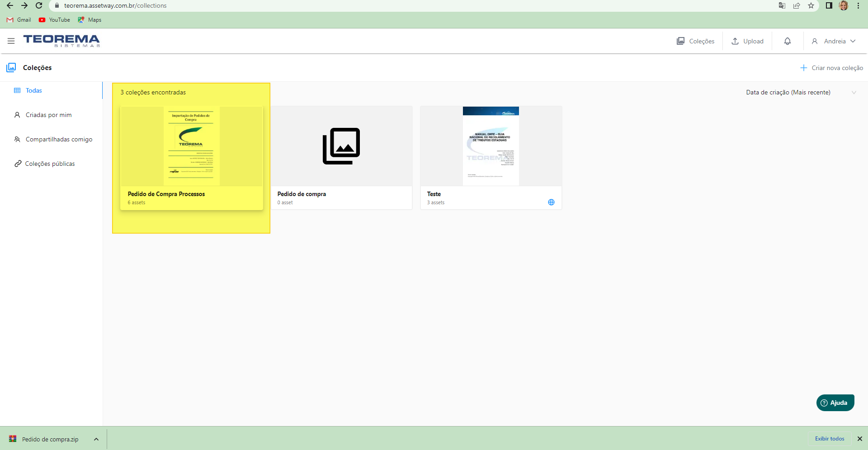This screenshot has width=868, height=450.
Task: Open Pedido de Compra Processos thumbnail
Action: coord(192,146)
